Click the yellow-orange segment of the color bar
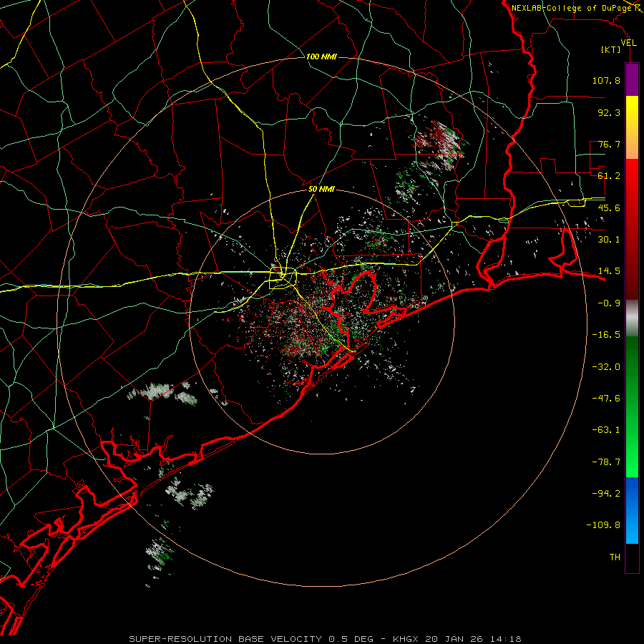644x644 pixels. click(632, 127)
